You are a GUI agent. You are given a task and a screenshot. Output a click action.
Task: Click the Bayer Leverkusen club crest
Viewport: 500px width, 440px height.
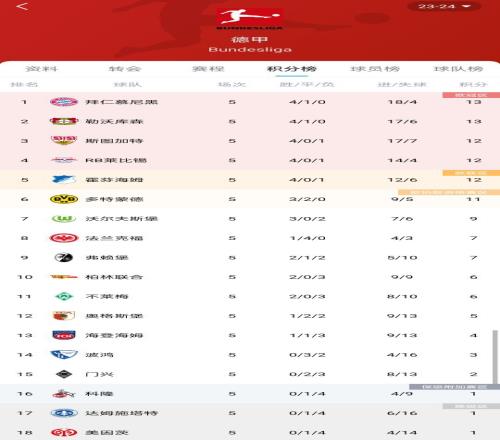click(x=64, y=121)
